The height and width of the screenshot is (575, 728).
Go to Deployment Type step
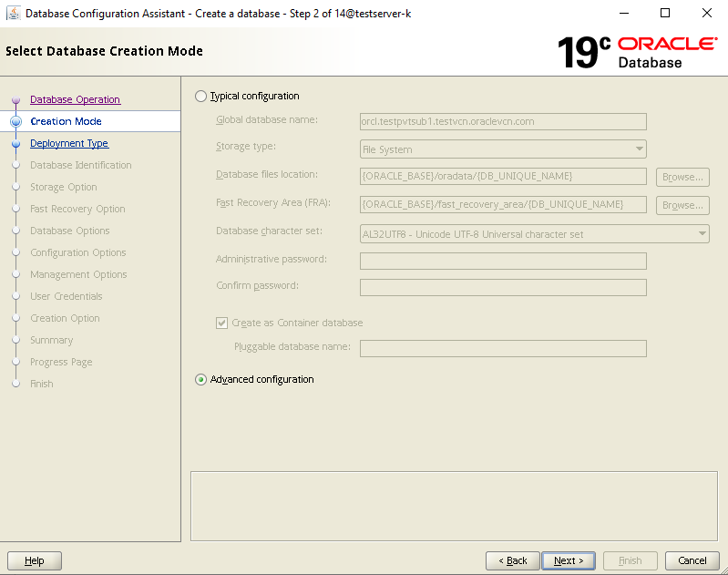[69, 143]
